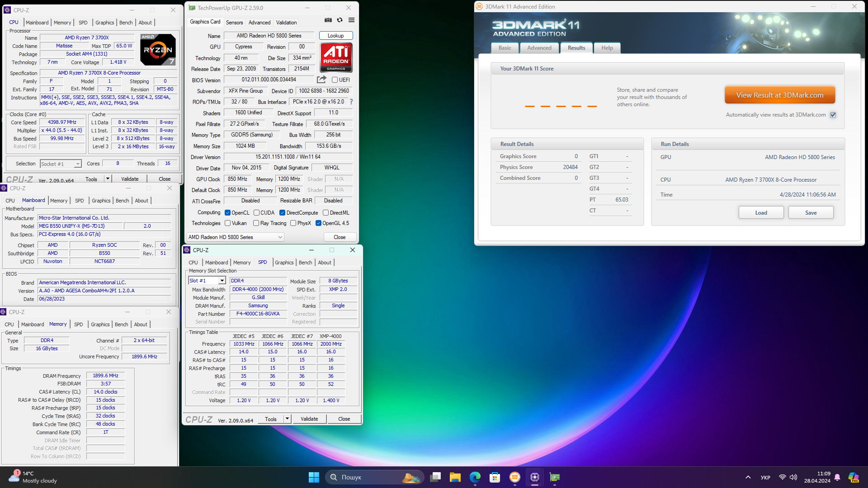This screenshot has height=488, width=868.
Task: Toggle automatically view results at 3DMark.com
Action: (833, 115)
